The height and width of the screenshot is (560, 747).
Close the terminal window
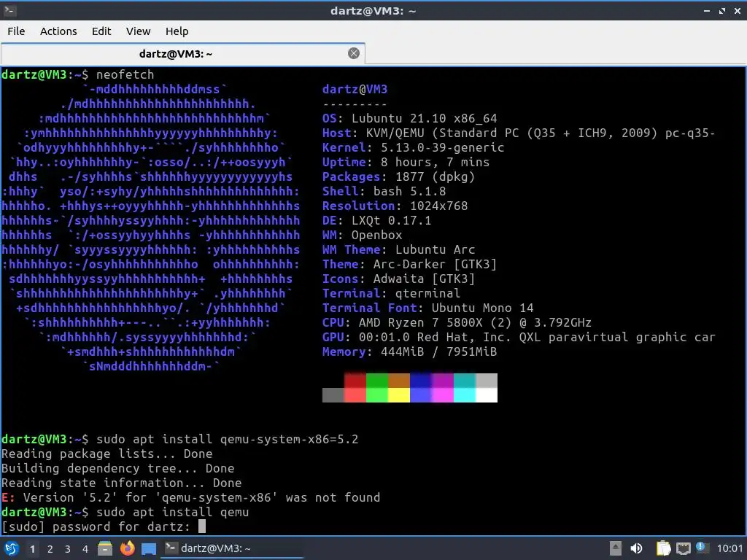coord(738,10)
